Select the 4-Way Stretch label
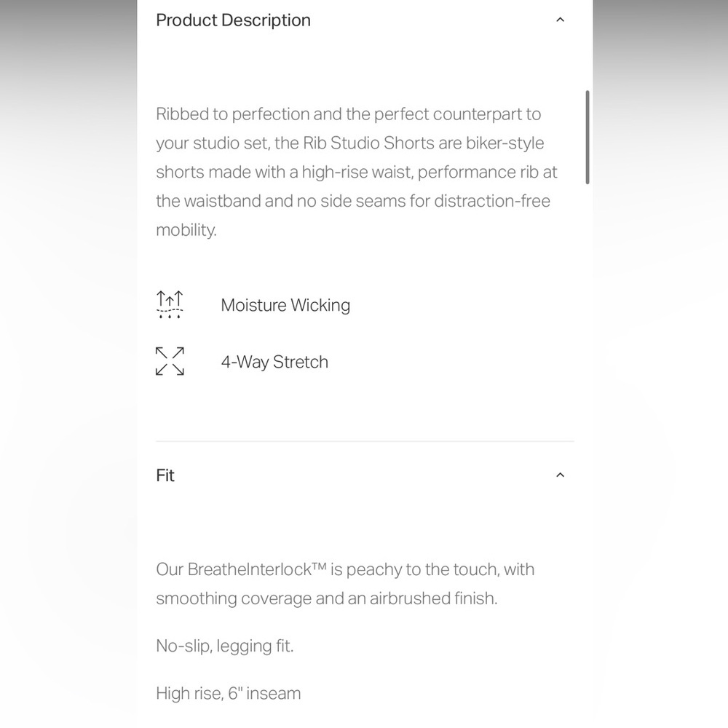 pos(274,362)
